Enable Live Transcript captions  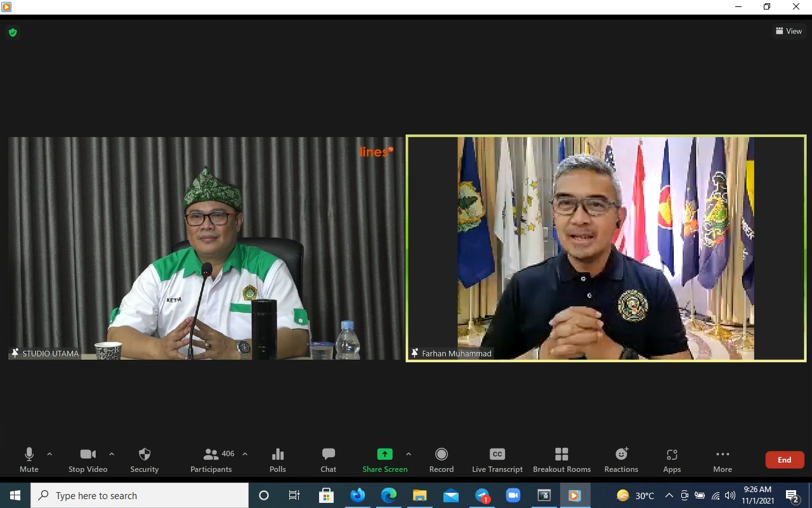(497, 460)
